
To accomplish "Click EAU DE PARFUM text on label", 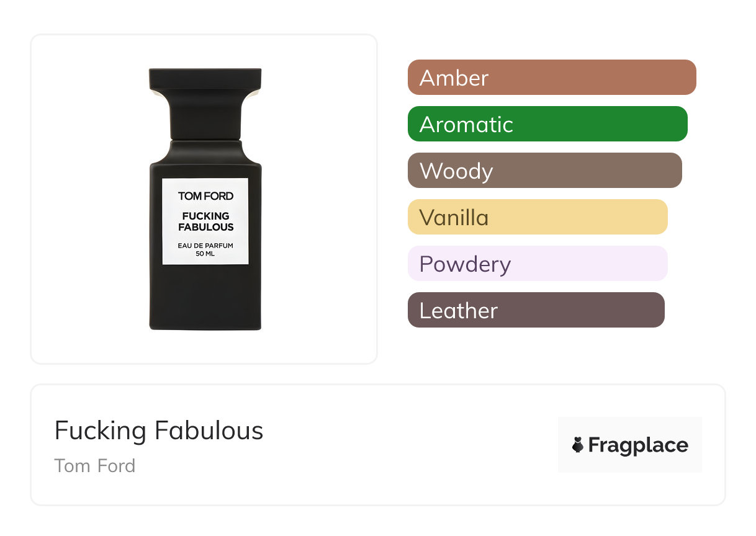I will 205,246.
